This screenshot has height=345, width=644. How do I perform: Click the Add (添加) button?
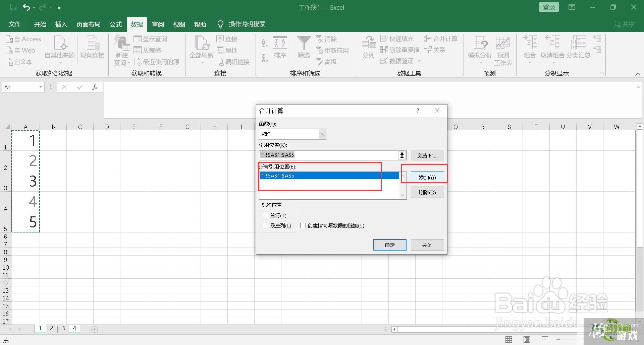click(x=427, y=177)
